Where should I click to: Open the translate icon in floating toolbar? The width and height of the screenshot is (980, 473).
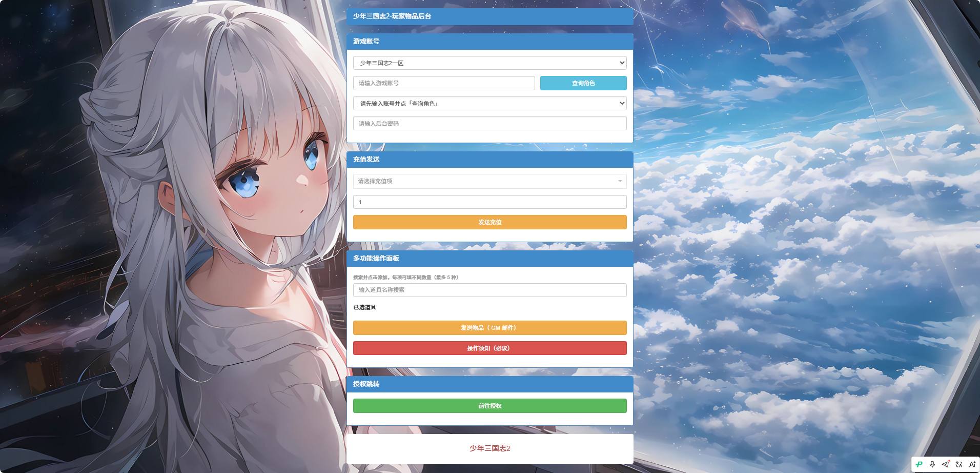(959, 464)
